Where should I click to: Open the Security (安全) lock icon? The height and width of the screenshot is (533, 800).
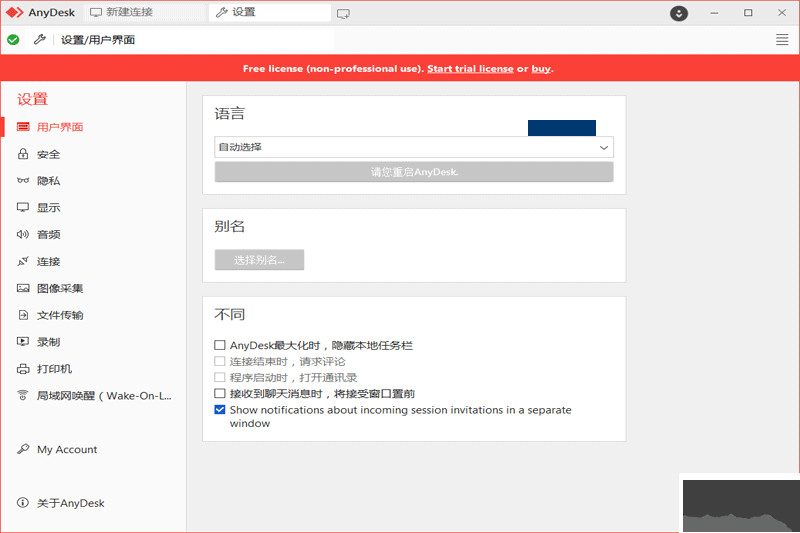[23, 154]
